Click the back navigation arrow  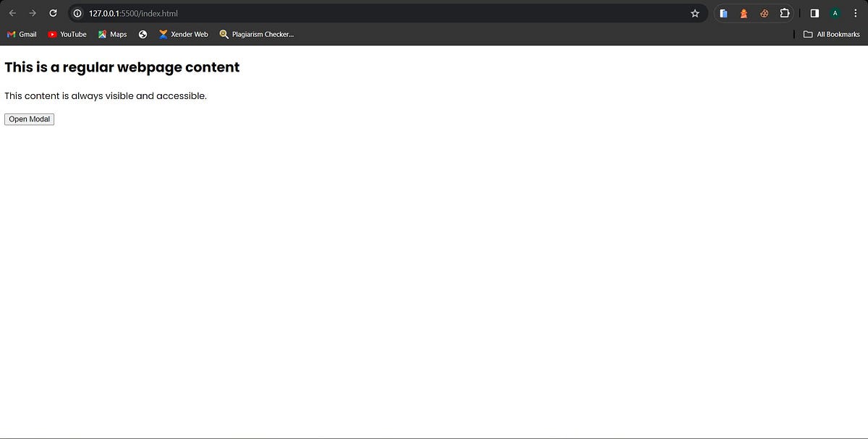click(12, 12)
